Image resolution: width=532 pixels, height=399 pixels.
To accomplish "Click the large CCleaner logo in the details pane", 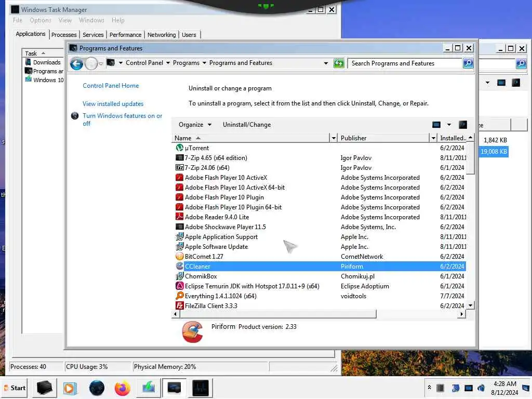I will pos(192,332).
